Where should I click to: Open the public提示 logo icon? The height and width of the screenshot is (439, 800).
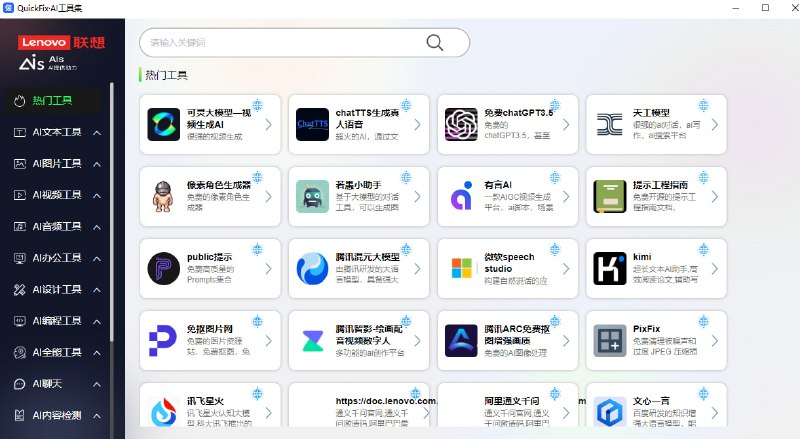163,269
